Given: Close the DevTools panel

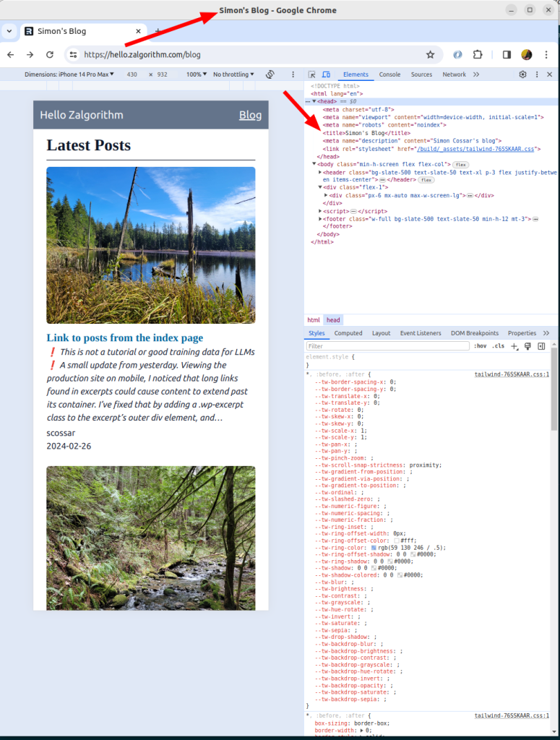Looking at the screenshot, I should (x=550, y=74).
